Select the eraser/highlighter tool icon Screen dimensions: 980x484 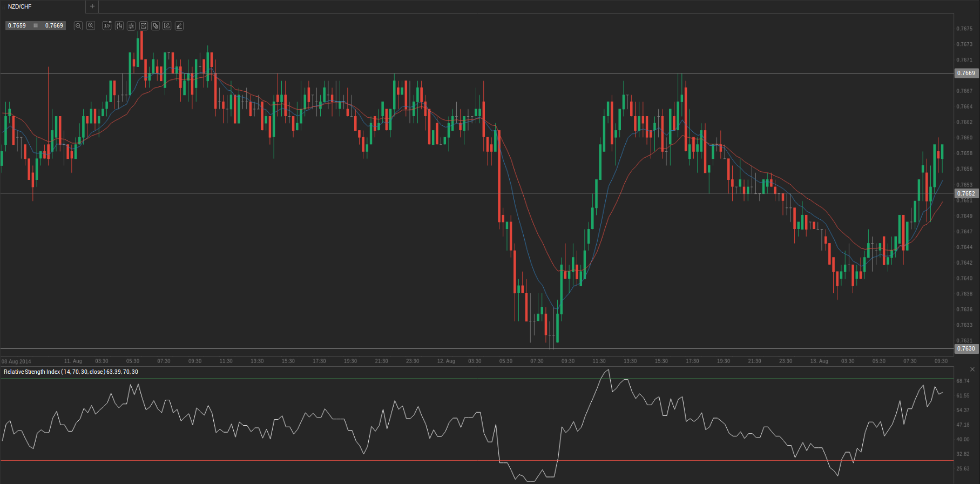point(179,26)
